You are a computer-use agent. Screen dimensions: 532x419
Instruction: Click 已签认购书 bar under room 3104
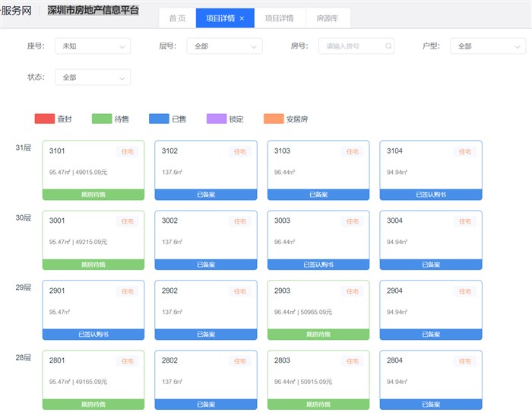tap(430, 195)
